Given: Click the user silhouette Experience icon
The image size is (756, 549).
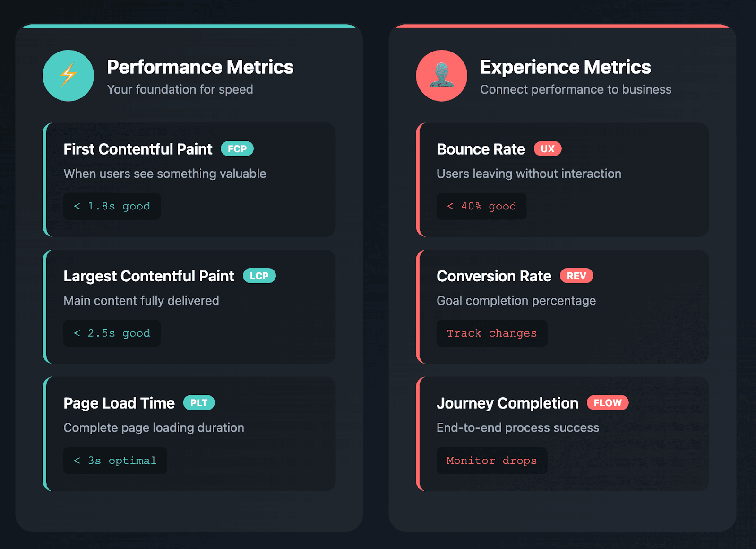Looking at the screenshot, I should click(441, 76).
